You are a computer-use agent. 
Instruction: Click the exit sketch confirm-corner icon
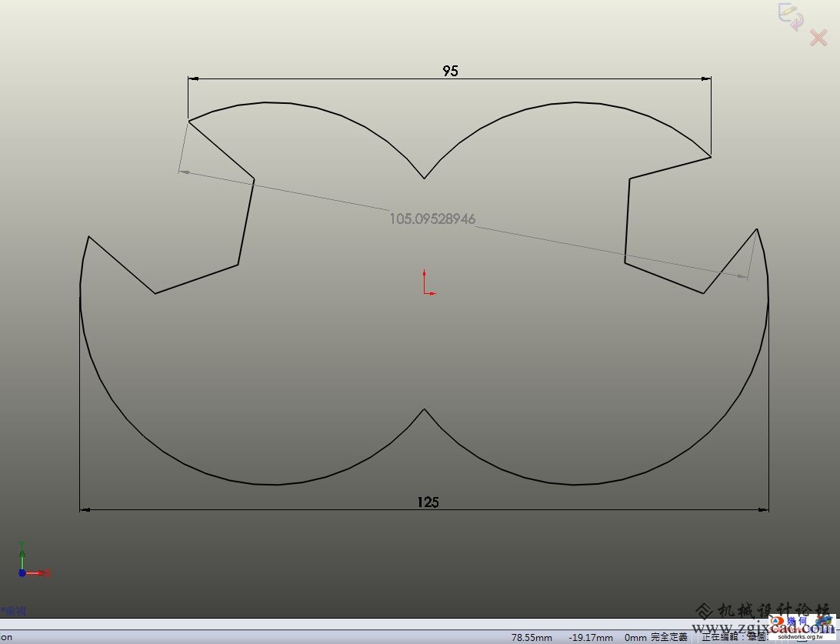[x=791, y=15]
